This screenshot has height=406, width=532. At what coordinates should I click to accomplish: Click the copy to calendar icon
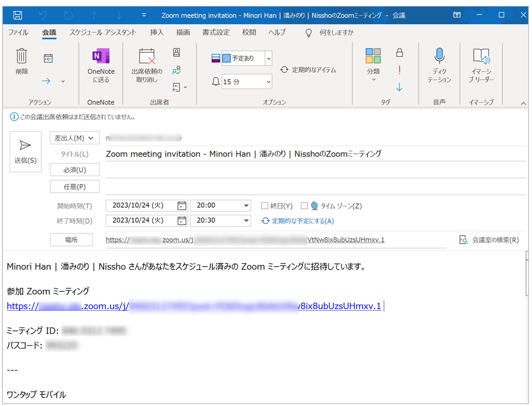[48, 58]
